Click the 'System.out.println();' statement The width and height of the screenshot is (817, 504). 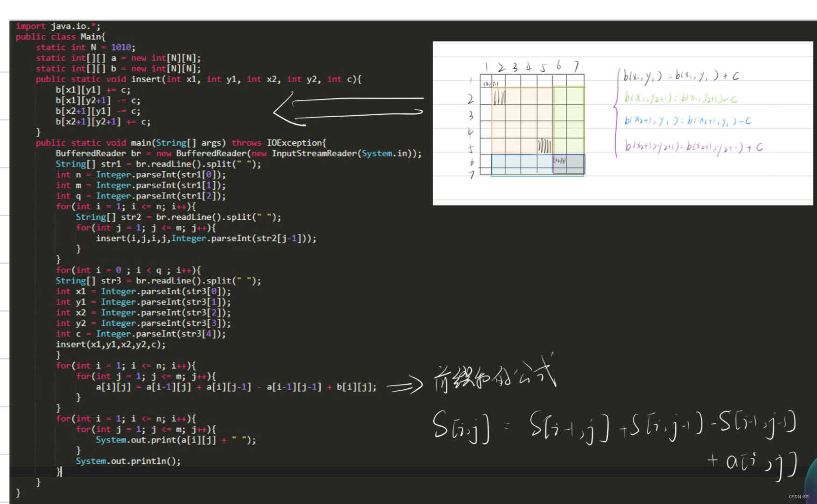click(x=128, y=461)
